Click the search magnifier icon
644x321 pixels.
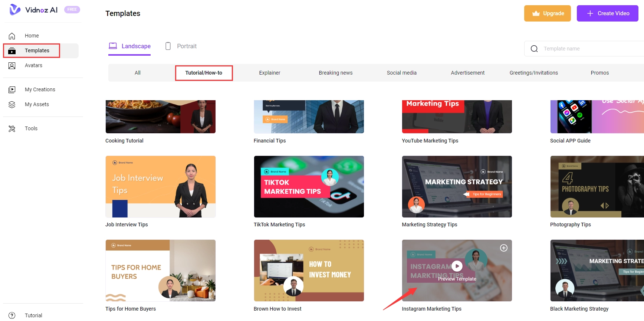[x=534, y=49]
